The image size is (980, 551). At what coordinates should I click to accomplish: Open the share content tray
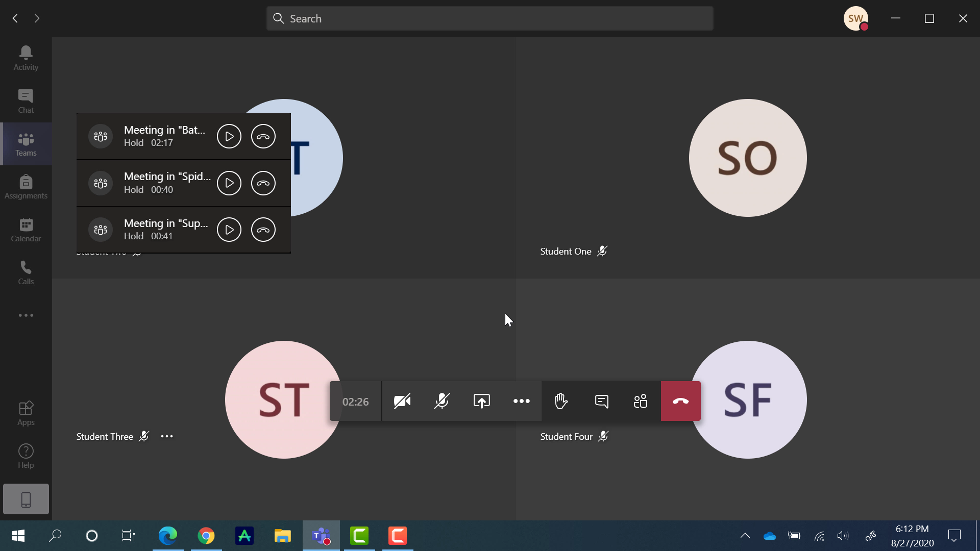(x=481, y=401)
